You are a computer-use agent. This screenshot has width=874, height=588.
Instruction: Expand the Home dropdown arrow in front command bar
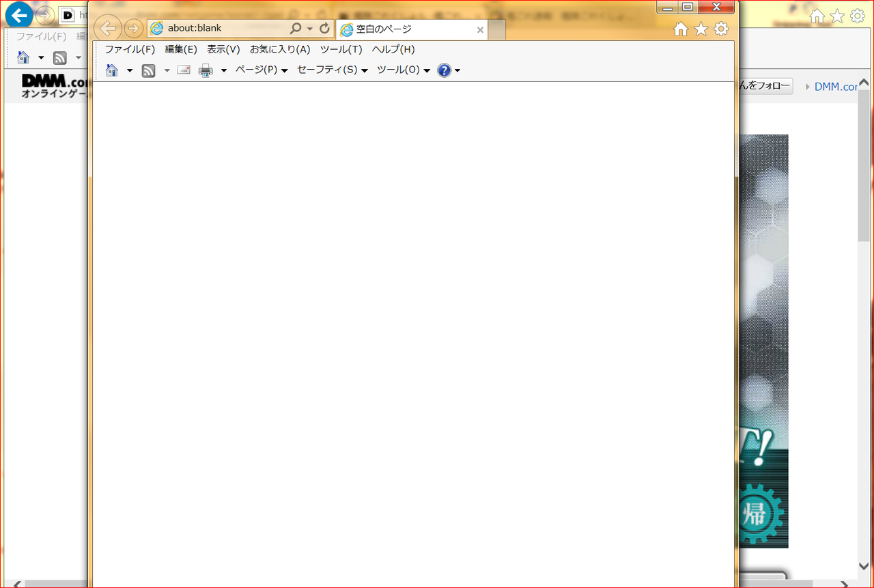pos(130,70)
